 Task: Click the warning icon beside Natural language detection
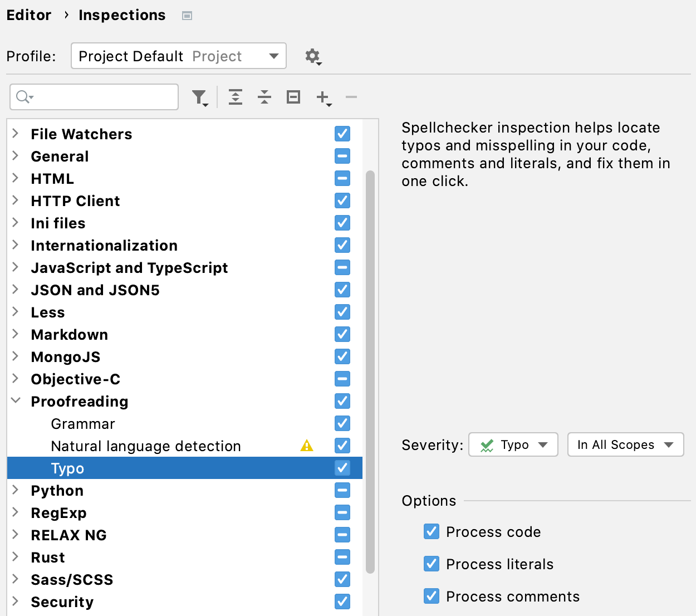pos(307,446)
